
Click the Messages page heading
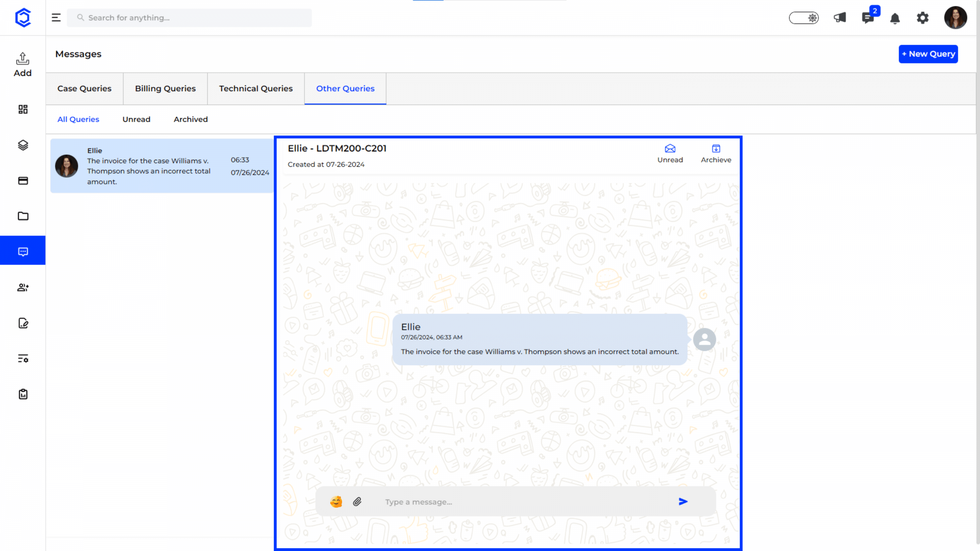tap(78, 54)
